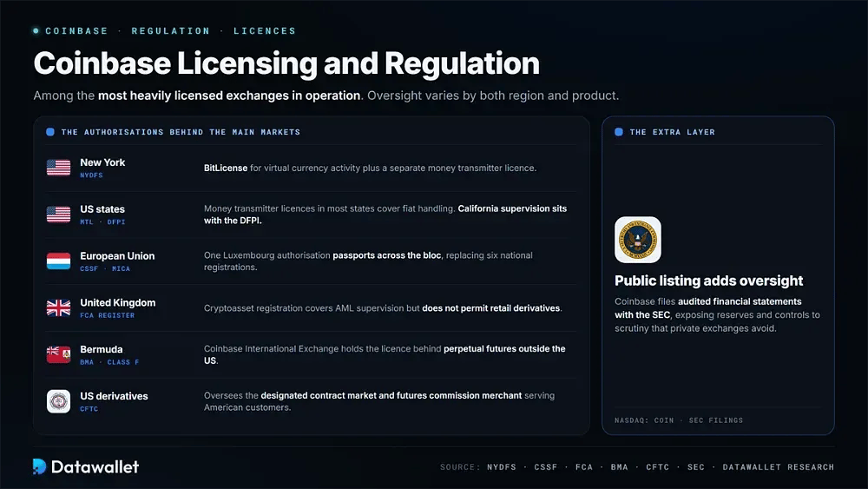Click the US derivatives row title

114,396
